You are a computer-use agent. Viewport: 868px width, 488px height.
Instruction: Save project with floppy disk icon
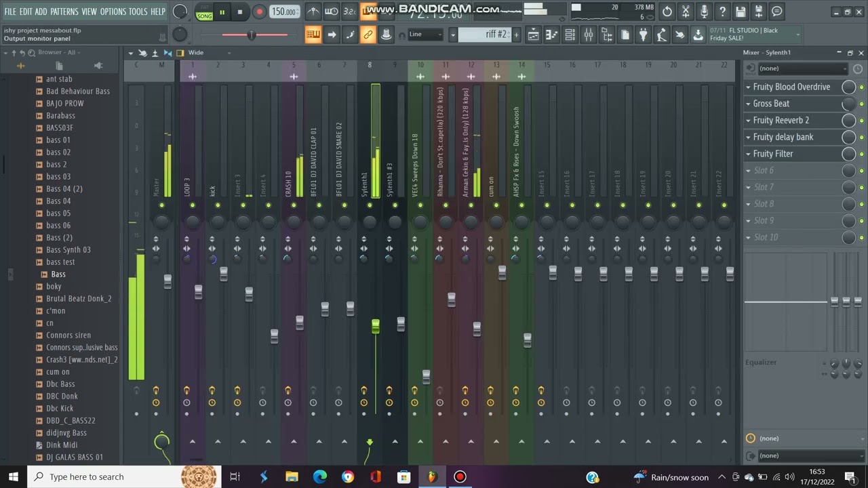(x=741, y=12)
